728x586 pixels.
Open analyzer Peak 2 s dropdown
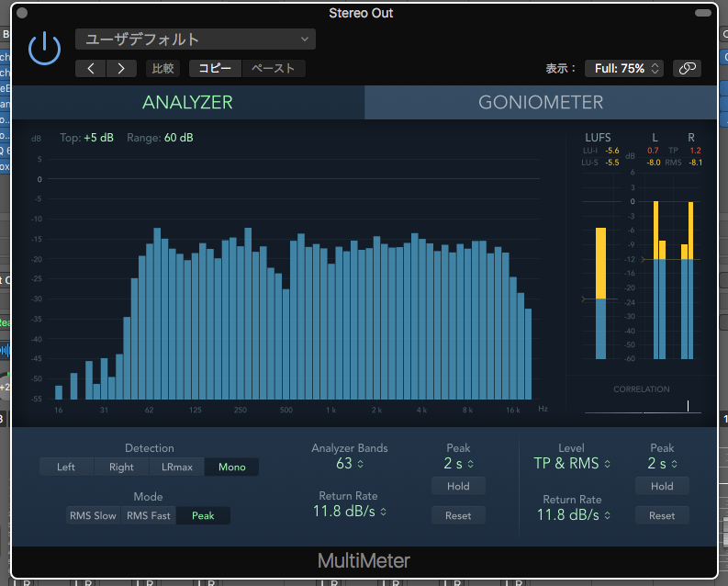458,463
